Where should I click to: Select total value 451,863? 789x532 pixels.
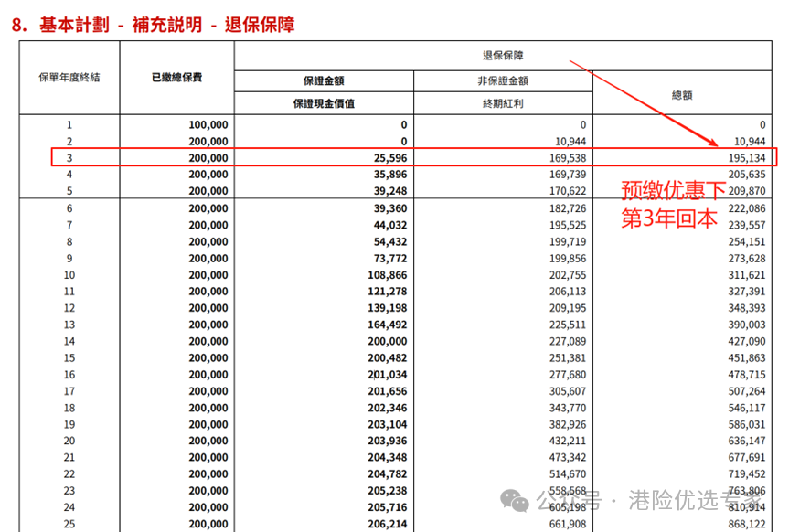tap(747, 357)
